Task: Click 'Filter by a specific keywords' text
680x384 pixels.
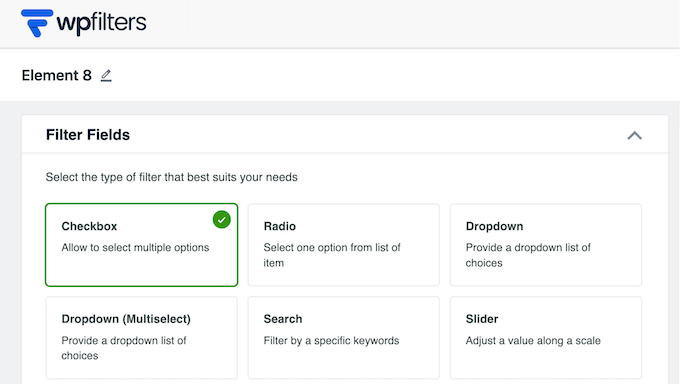Action: coord(331,341)
